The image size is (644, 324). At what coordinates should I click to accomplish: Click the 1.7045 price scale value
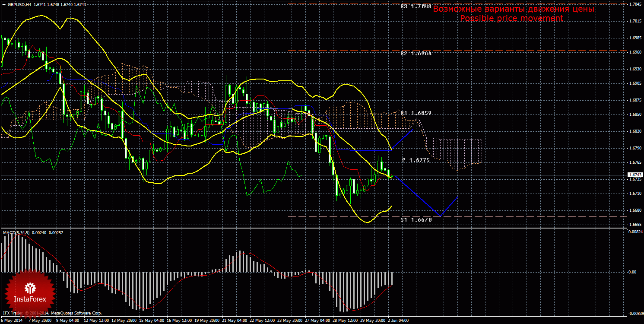point(634,4)
